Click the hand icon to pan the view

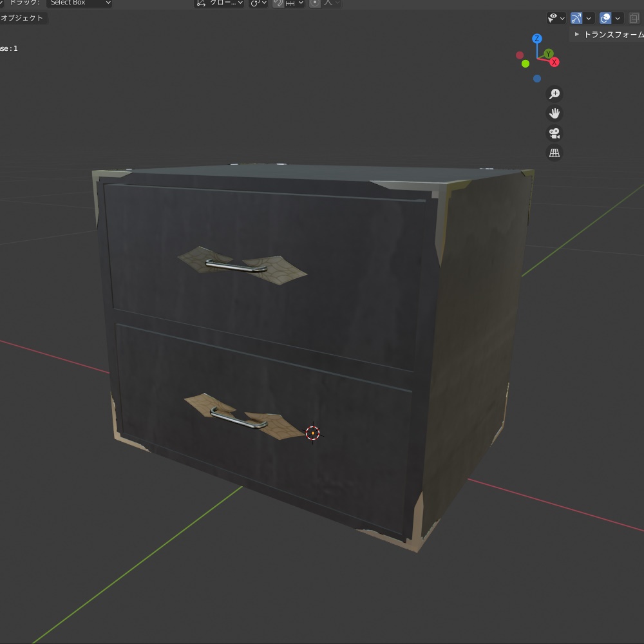coord(554,113)
